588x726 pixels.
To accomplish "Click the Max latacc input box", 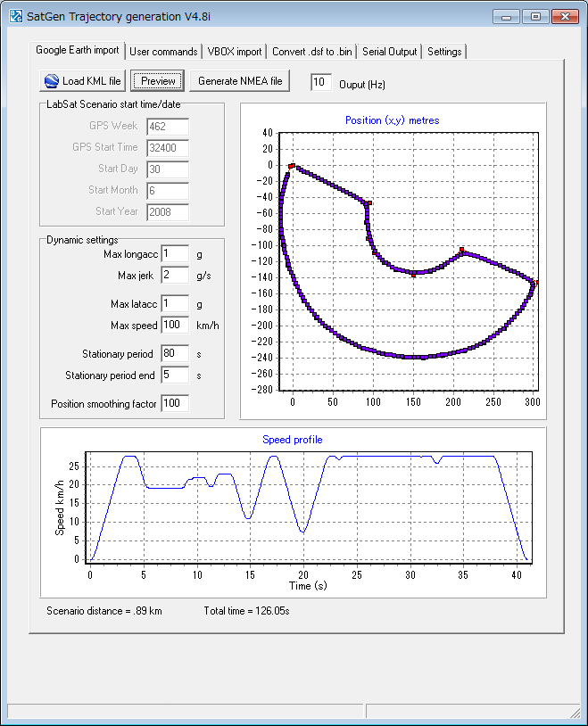I will (174, 304).
